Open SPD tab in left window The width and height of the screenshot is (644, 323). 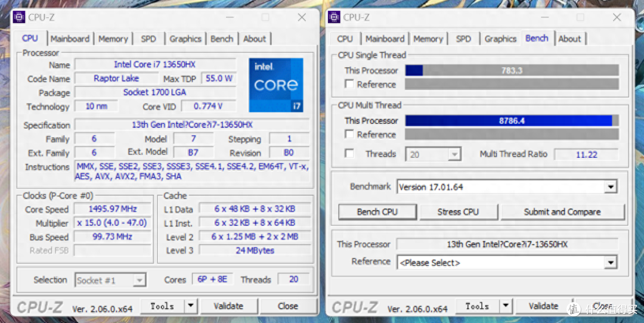[148, 39]
